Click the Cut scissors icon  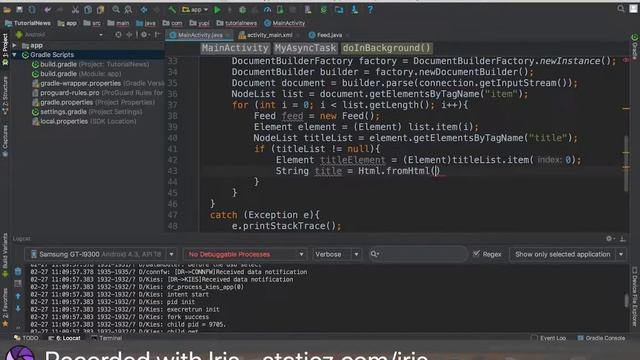(x=75, y=9)
